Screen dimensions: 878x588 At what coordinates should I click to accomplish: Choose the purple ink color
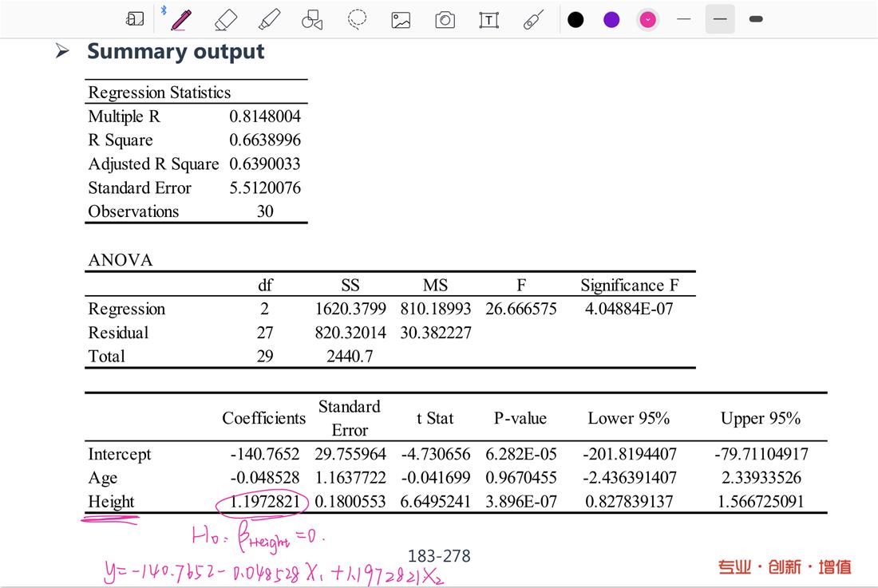[x=611, y=19]
